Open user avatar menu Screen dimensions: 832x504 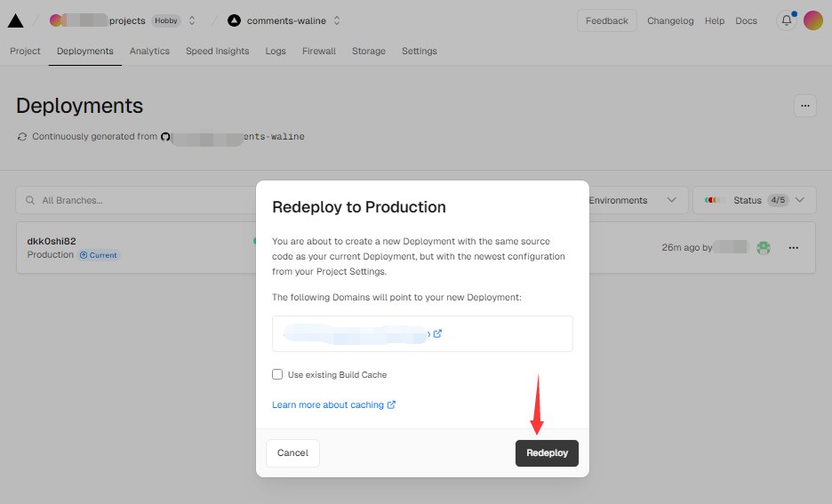(x=812, y=20)
